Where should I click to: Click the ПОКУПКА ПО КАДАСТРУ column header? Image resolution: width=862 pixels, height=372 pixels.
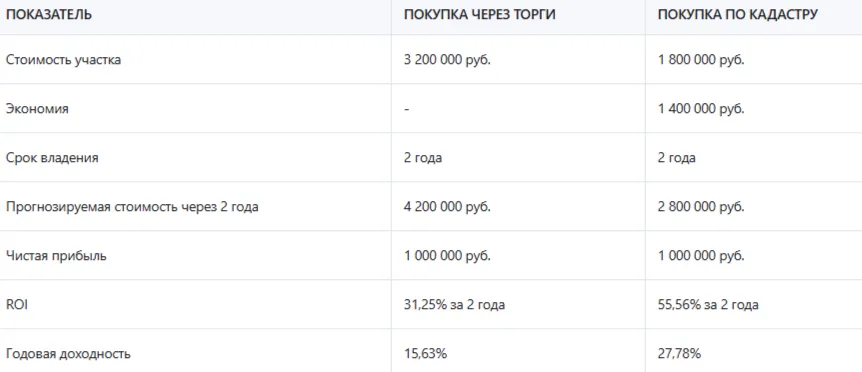pyautogui.click(x=738, y=15)
